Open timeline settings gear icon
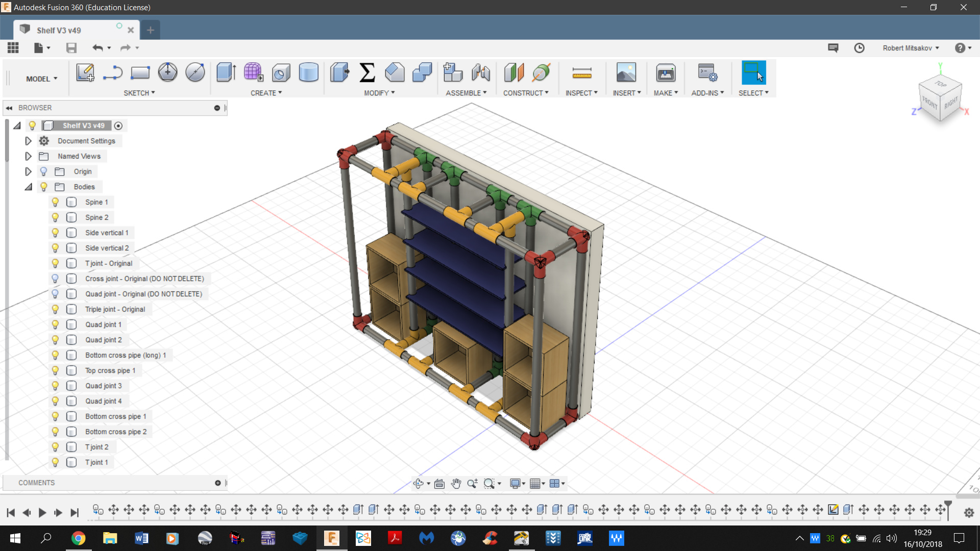The image size is (980, 551). (x=969, y=513)
